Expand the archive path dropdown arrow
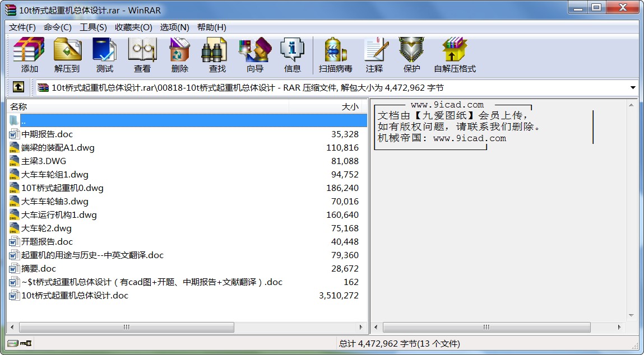Screen dimensions: 644x355 pos(633,88)
